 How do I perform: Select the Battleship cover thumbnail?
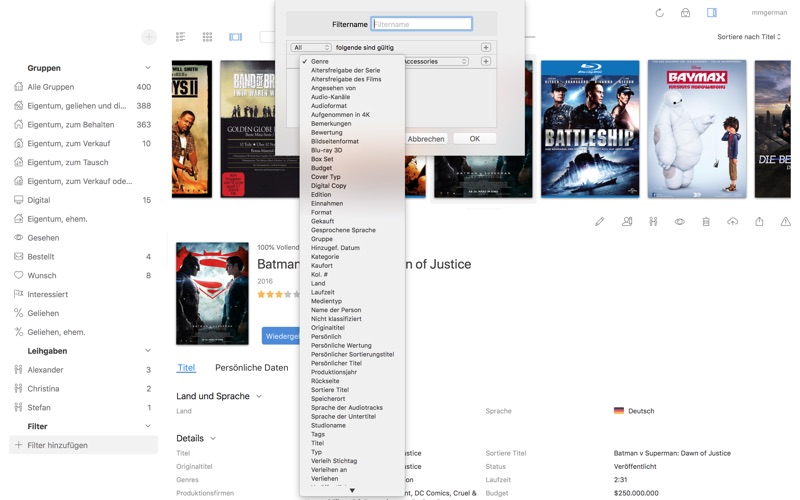pos(590,129)
